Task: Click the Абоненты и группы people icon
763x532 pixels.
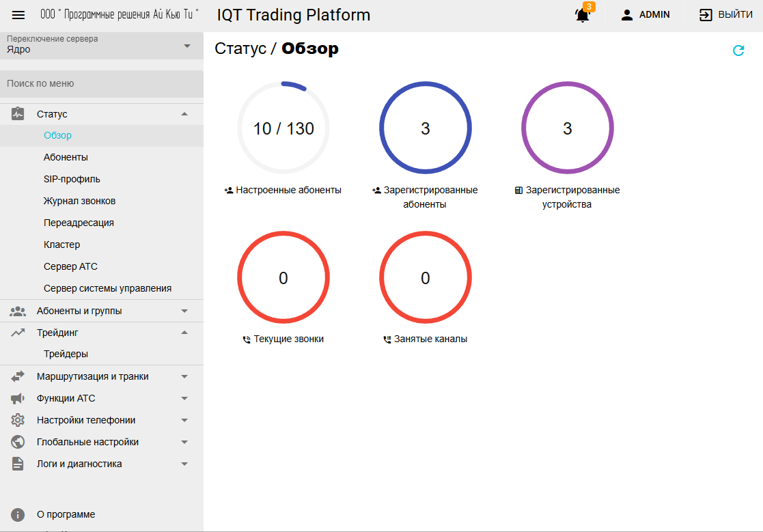Action: 18,311
